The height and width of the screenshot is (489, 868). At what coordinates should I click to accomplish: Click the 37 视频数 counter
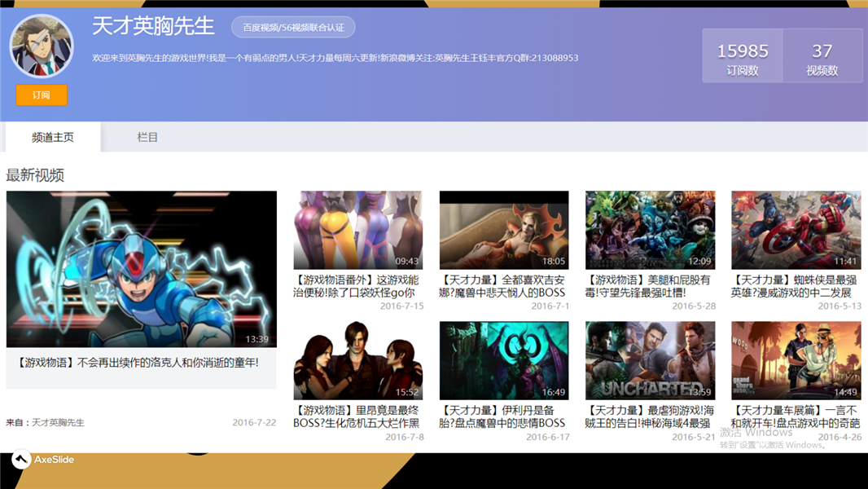tap(822, 56)
